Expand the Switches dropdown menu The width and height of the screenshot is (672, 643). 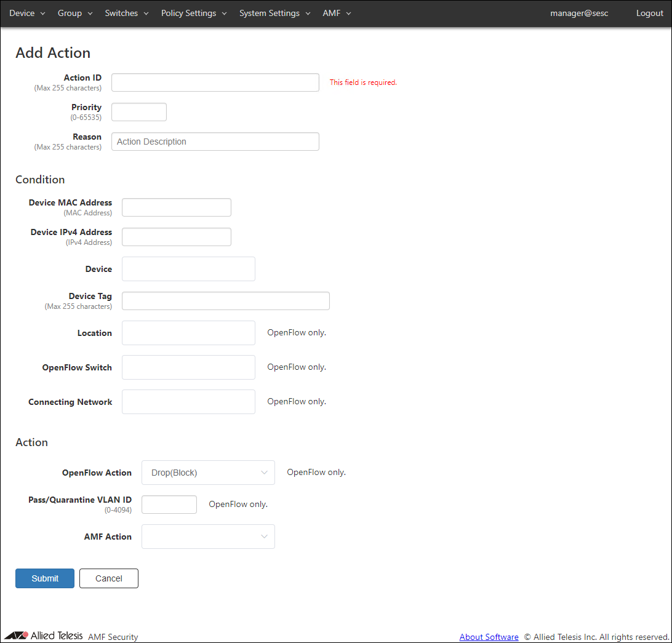pyautogui.click(x=127, y=13)
